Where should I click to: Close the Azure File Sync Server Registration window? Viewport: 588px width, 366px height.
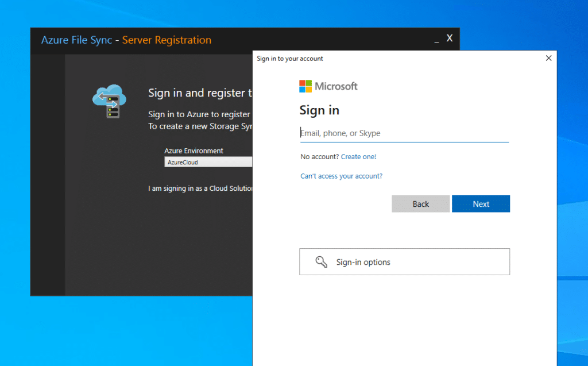pos(450,38)
